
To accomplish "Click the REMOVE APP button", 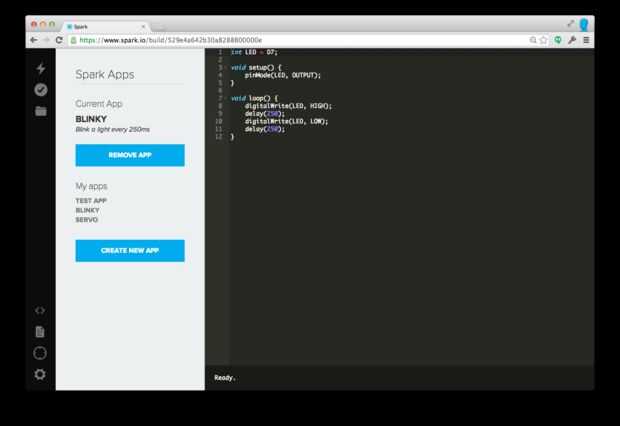I will pyautogui.click(x=130, y=155).
